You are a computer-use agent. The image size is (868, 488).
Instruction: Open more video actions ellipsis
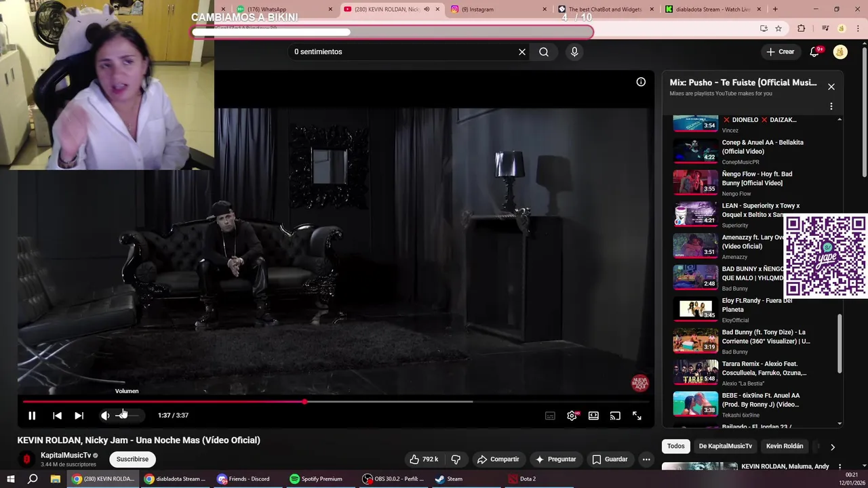tap(646, 459)
